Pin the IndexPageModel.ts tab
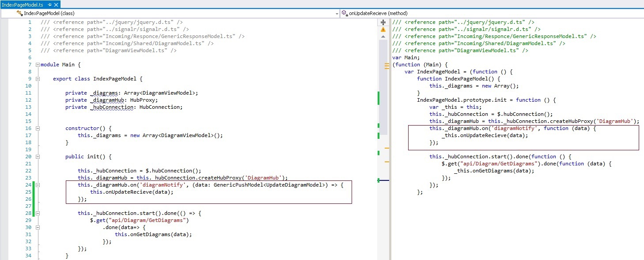644x260 pixels. [x=49, y=4]
